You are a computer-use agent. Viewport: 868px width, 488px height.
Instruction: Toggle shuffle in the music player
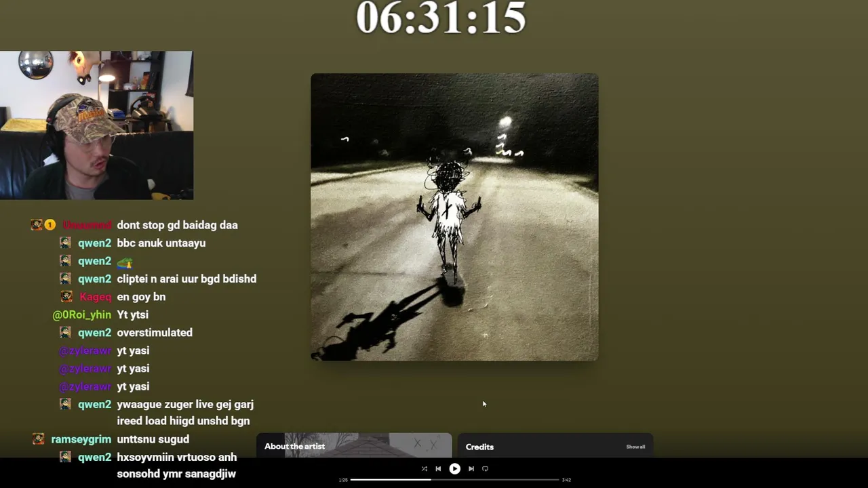425,468
